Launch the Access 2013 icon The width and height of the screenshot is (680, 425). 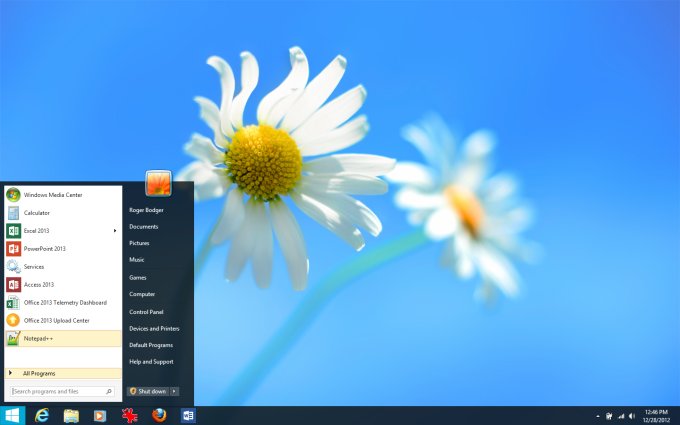point(13,284)
